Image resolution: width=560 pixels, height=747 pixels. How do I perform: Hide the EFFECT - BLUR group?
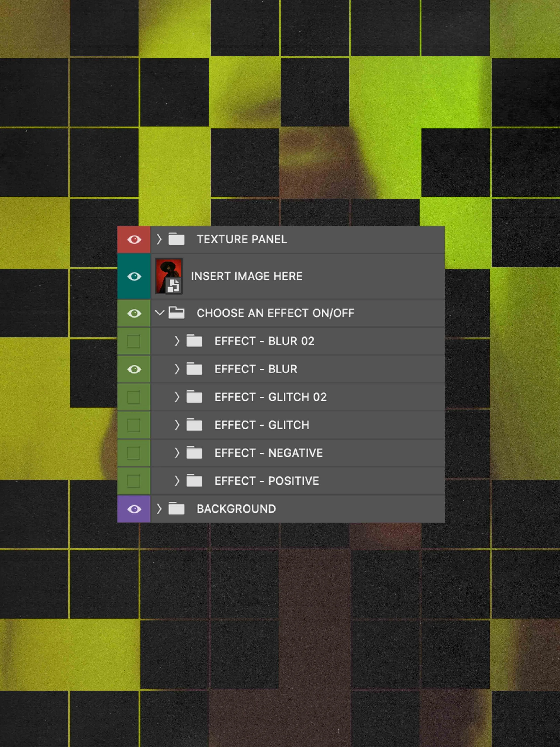click(134, 369)
